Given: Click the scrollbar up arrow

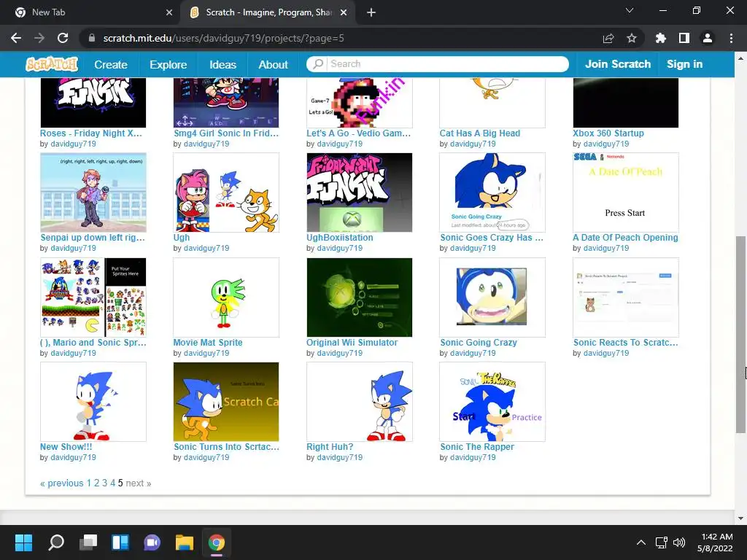Looking at the screenshot, I should [x=740, y=58].
